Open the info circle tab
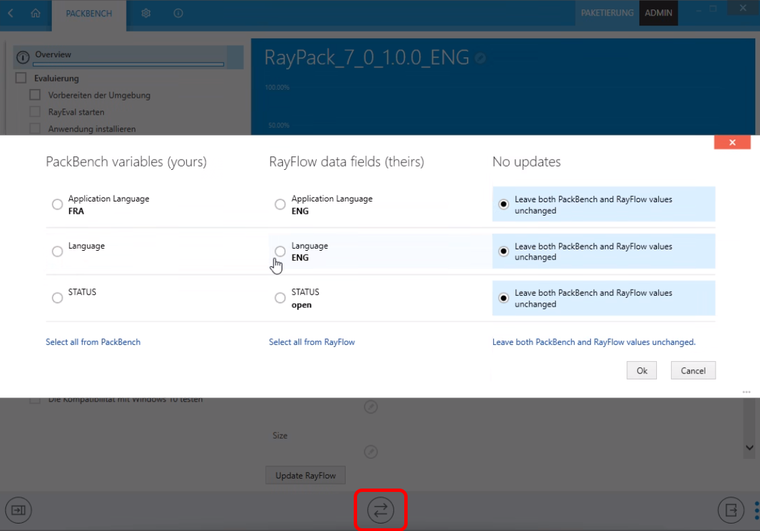760x531 pixels. (x=178, y=13)
